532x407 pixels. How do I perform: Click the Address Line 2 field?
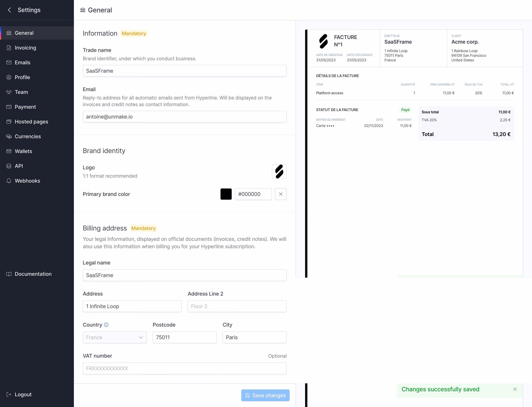[x=237, y=306]
